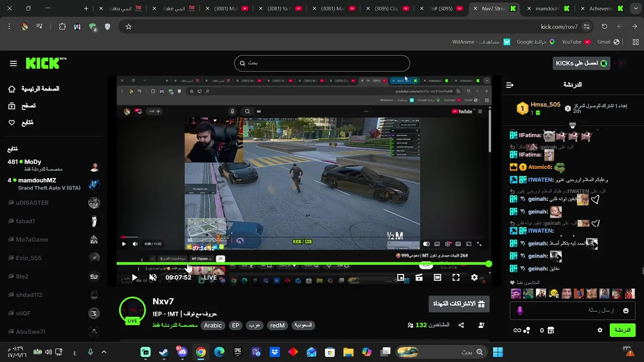The height and width of the screenshot is (362, 644).
Task: Open chat settings gear
Action: point(600,330)
